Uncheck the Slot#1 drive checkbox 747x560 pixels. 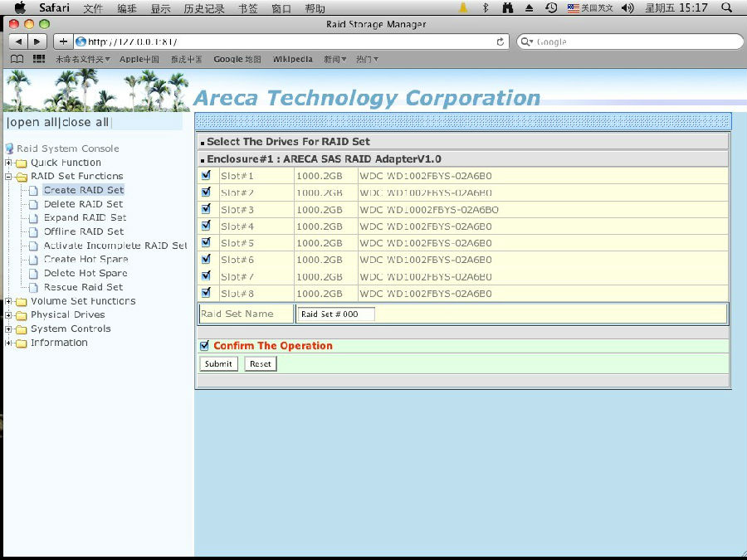coord(206,175)
